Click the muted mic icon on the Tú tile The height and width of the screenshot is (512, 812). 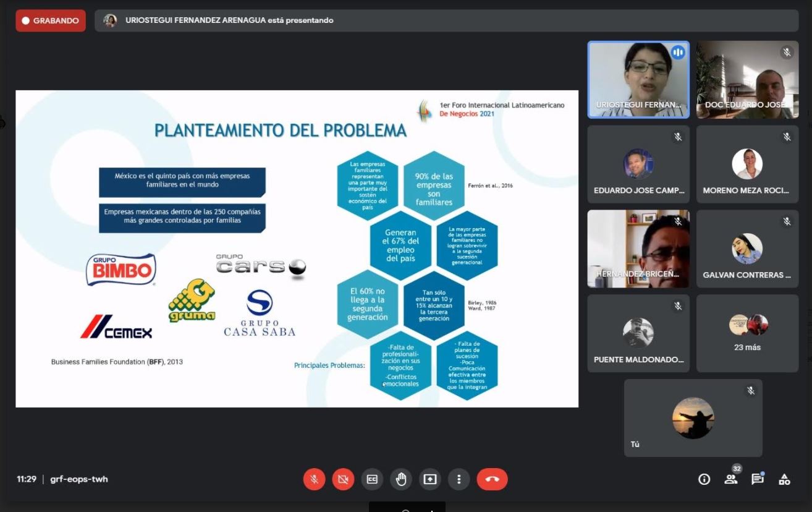[x=751, y=391]
